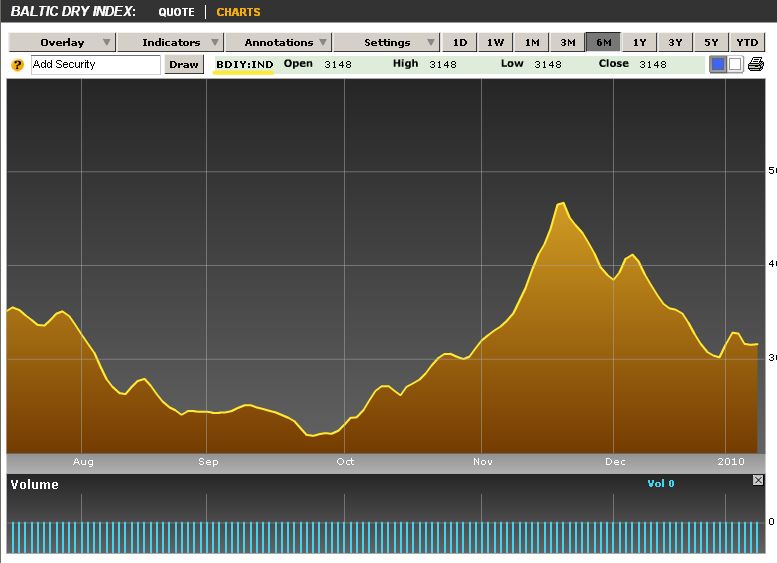This screenshot has width=777, height=563.
Task: Click the Aug axis label
Action: (83, 461)
